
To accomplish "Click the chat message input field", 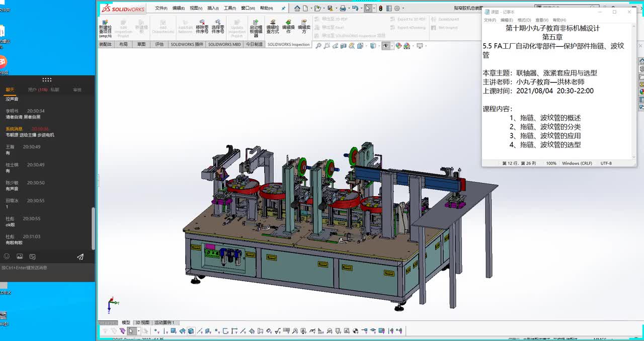I will click(x=47, y=272).
